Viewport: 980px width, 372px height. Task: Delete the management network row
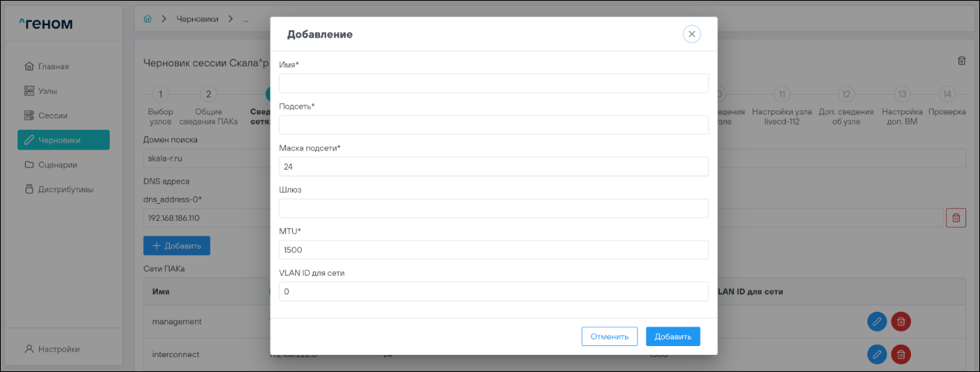(x=901, y=322)
